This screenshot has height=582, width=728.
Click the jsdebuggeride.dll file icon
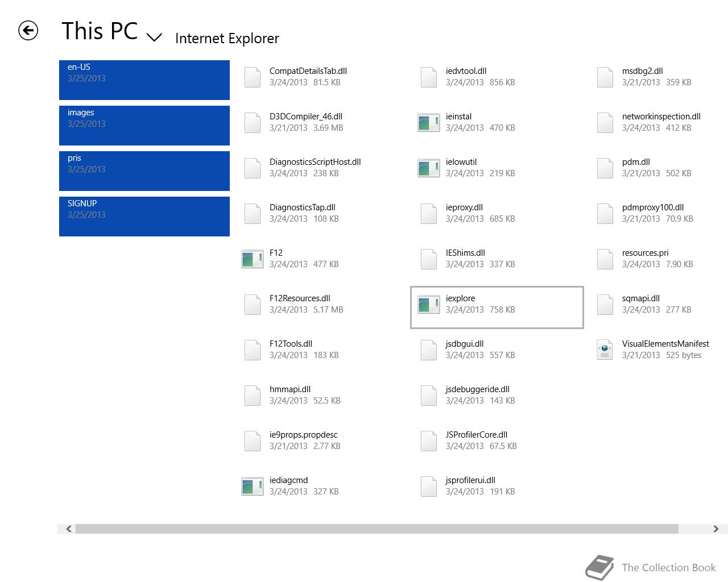point(429,396)
